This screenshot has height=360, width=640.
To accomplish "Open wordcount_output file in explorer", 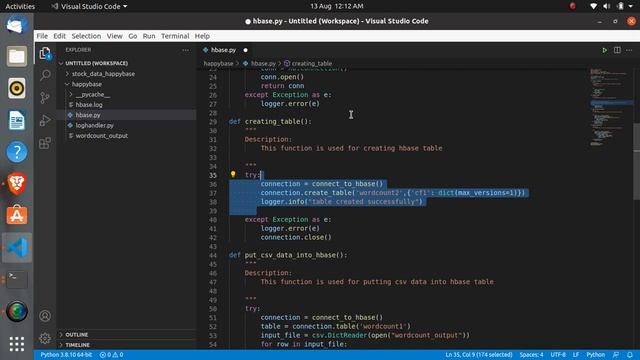I will 102,136.
